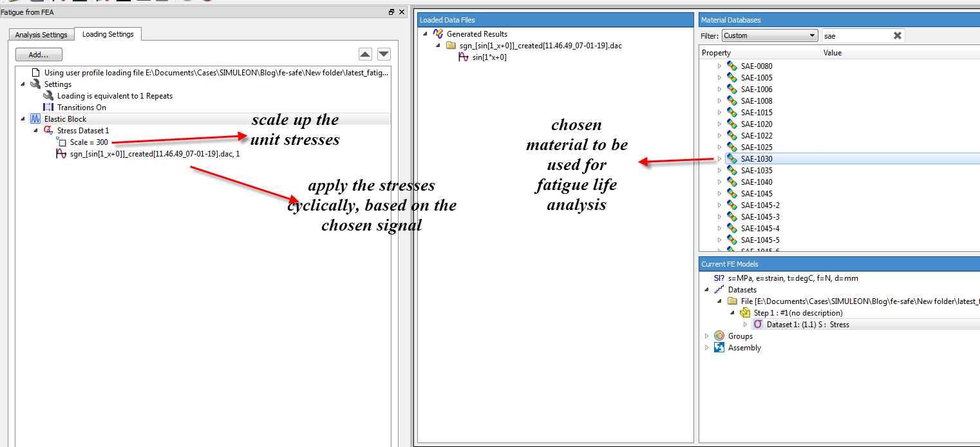Clear the sae filter with the X button
Screen dimensions: 980x447
tap(898, 35)
